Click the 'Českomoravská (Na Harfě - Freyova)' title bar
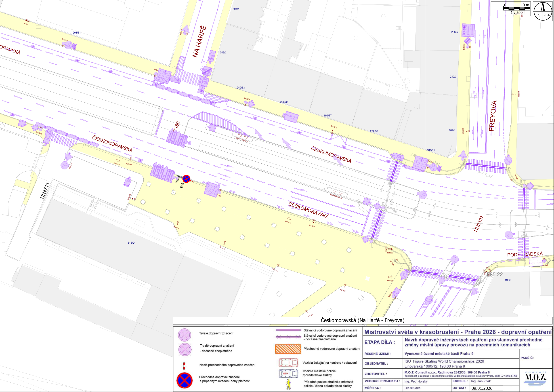554x392 pixels. click(362, 320)
